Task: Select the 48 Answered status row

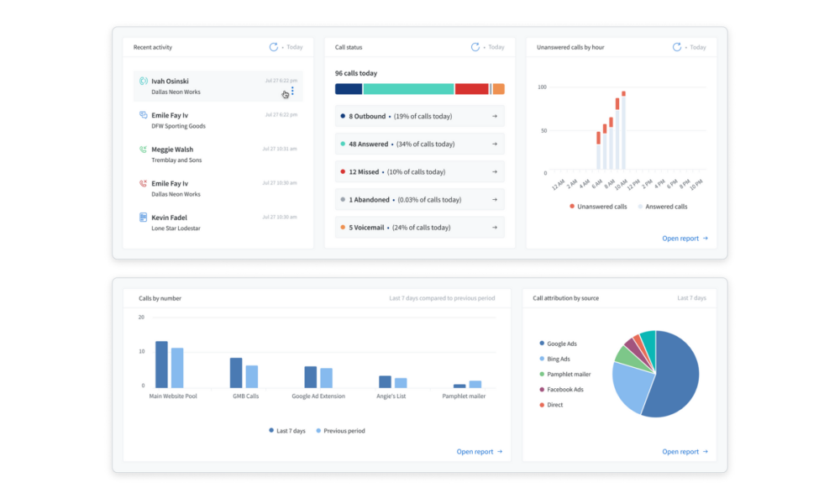Action: point(419,144)
